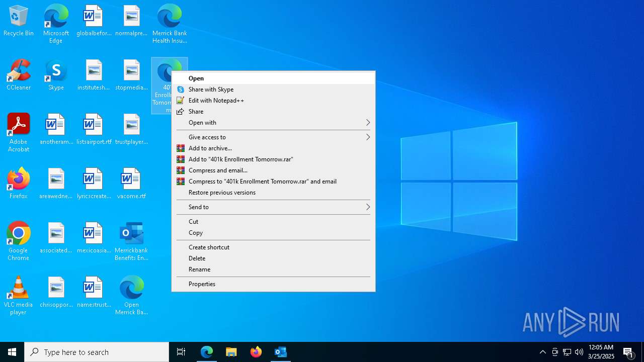Select the lyricscreate... Word document icon
The height and width of the screenshot is (362, 644).
tap(94, 184)
